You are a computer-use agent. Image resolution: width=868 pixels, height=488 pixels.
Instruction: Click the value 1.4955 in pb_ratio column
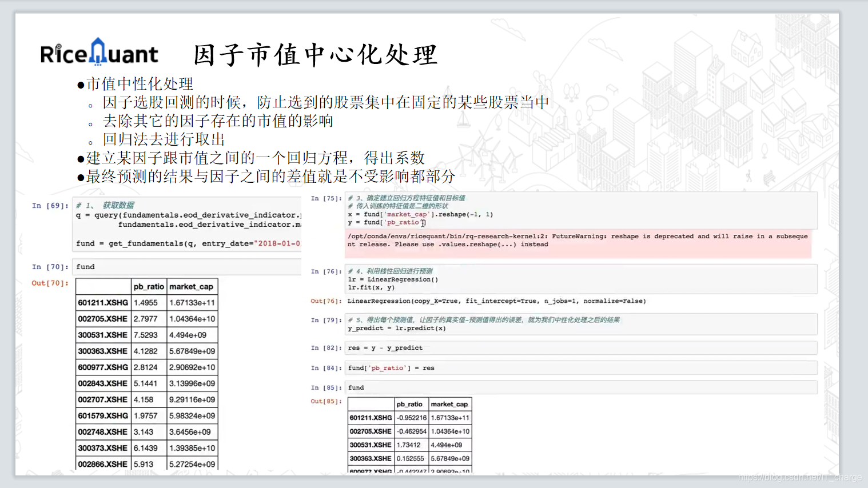click(x=146, y=303)
